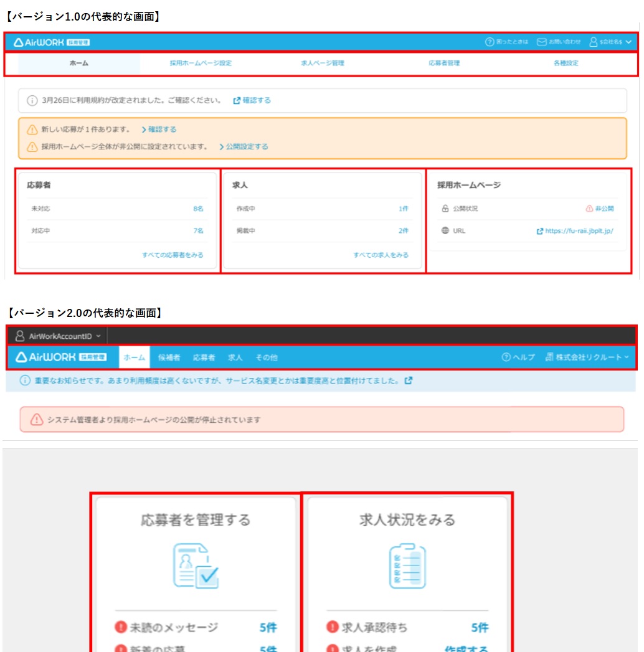The height and width of the screenshot is (652, 644).
Task: Click the 応募者を管理する document illustration
Action: click(x=196, y=565)
